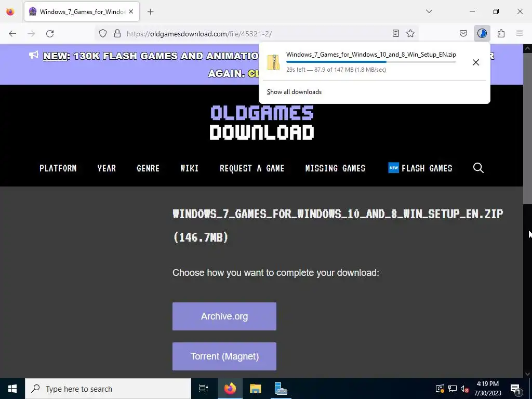This screenshot has width=532, height=399.
Task: Open the tracking protection shield icon
Action: click(x=103, y=34)
